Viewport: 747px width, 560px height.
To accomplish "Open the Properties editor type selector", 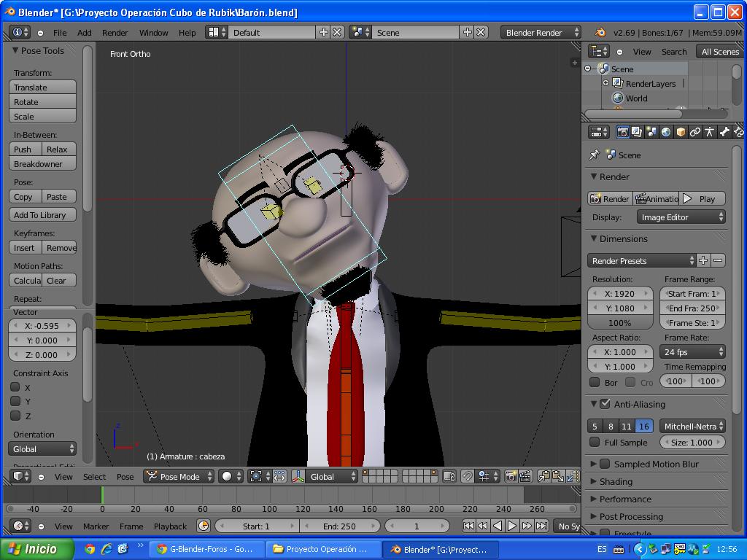I will (x=599, y=133).
